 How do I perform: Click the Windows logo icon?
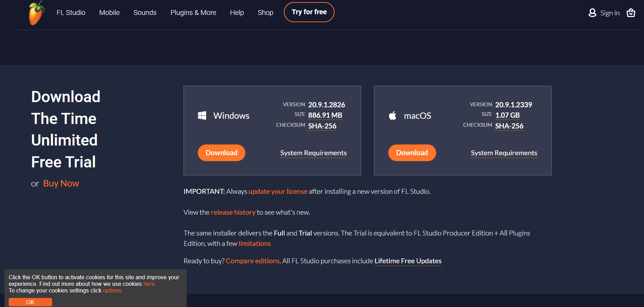[202, 116]
